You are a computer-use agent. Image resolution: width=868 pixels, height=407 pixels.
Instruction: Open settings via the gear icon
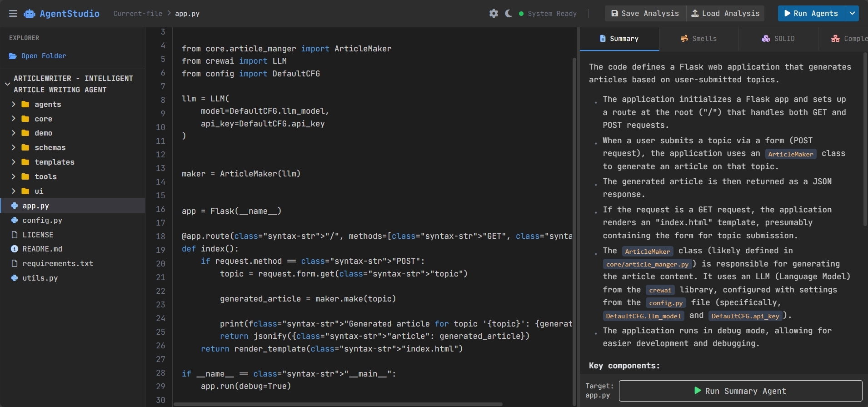[x=494, y=14]
